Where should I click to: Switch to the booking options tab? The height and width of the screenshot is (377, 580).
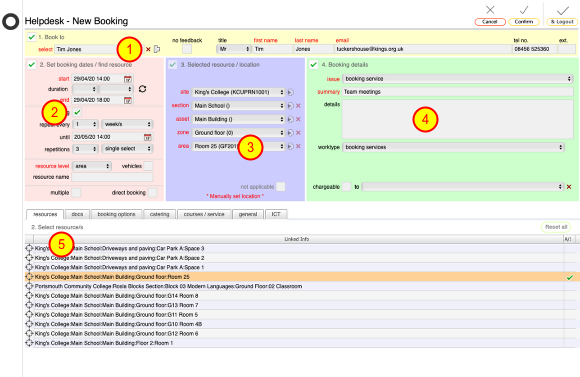[117, 214]
